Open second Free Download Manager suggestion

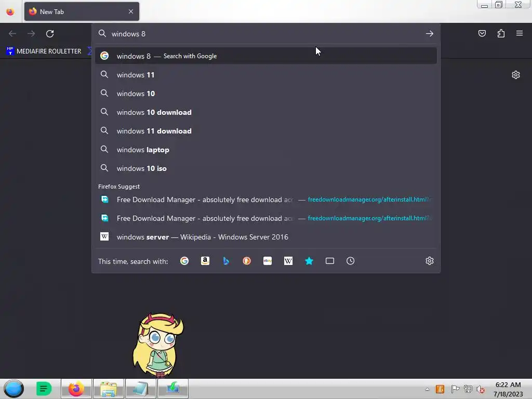(265, 218)
